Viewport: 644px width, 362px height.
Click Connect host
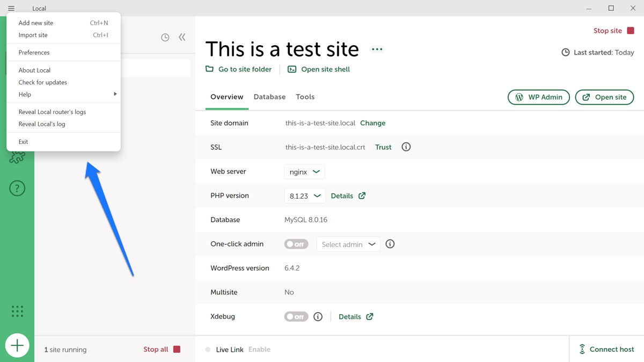click(x=606, y=349)
